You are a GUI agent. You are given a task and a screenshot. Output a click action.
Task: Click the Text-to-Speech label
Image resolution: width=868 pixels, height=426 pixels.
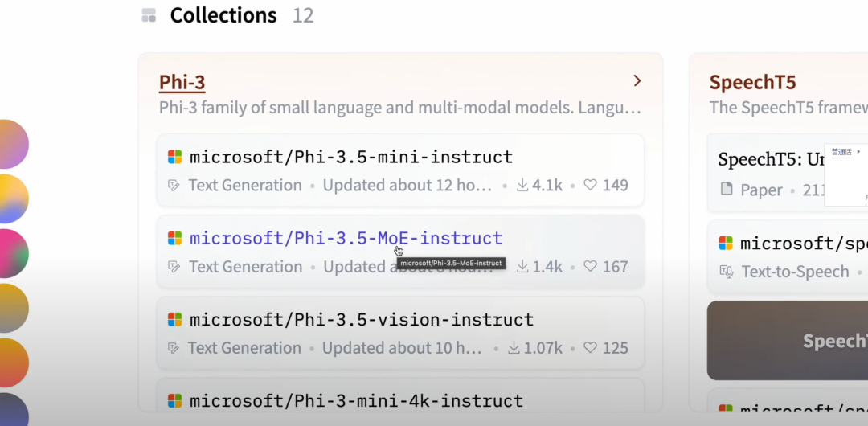[x=795, y=272]
